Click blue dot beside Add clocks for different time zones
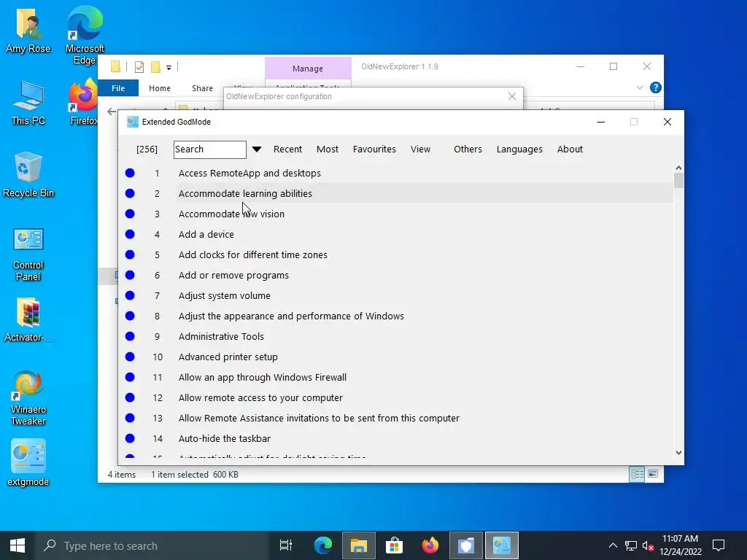This screenshot has height=560, width=747. click(130, 254)
